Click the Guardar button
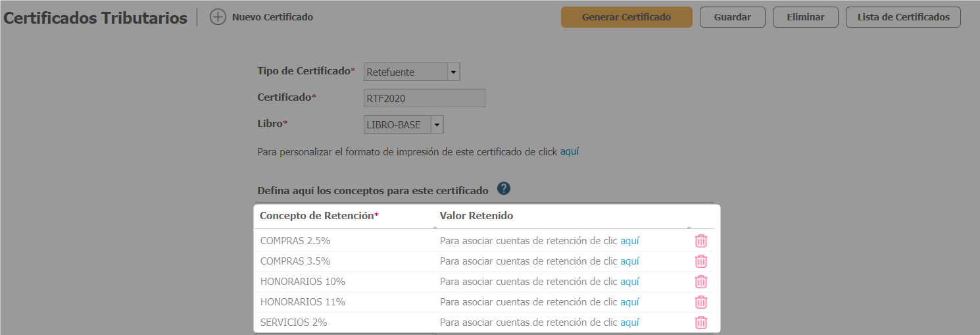This screenshot has height=335, width=980. pyautogui.click(x=733, y=17)
